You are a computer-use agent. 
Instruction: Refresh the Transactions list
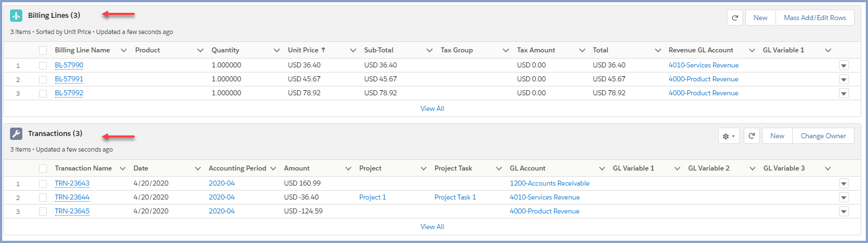(751, 136)
